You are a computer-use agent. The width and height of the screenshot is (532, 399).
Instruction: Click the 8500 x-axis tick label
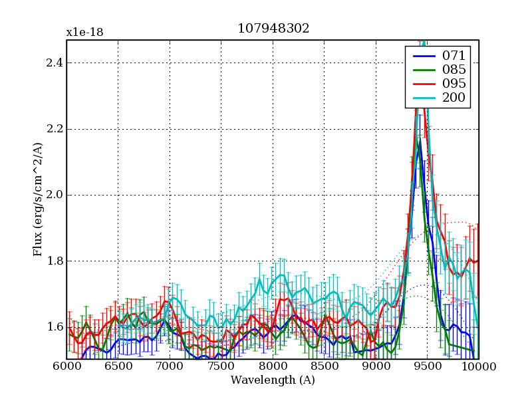[x=324, y=366]
